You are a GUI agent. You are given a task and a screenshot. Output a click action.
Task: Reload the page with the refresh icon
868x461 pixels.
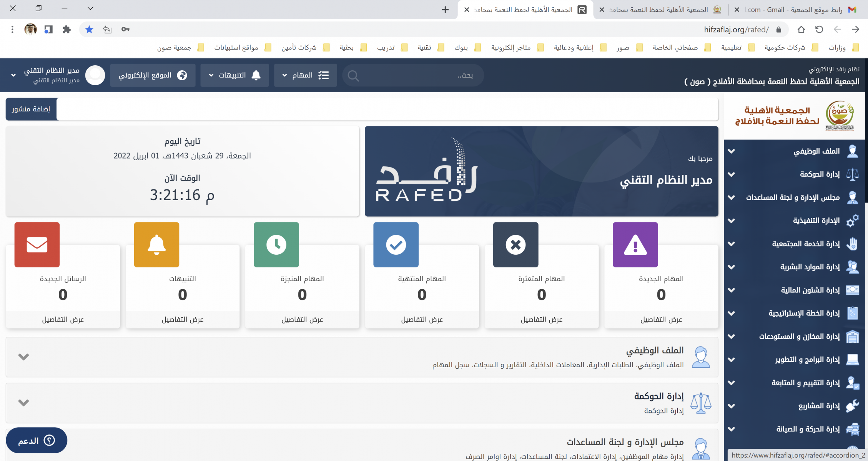tap(819, 29)
